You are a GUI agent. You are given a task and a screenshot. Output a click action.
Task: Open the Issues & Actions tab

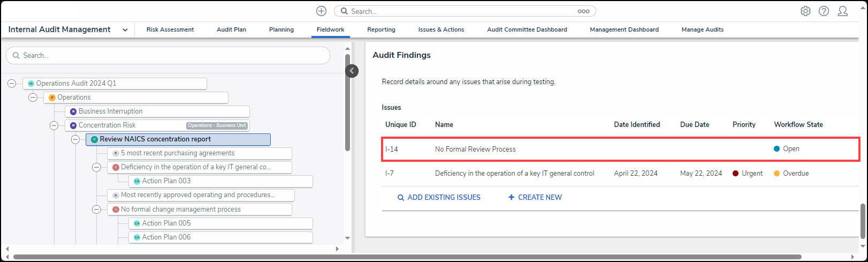(x=441, y=30)
